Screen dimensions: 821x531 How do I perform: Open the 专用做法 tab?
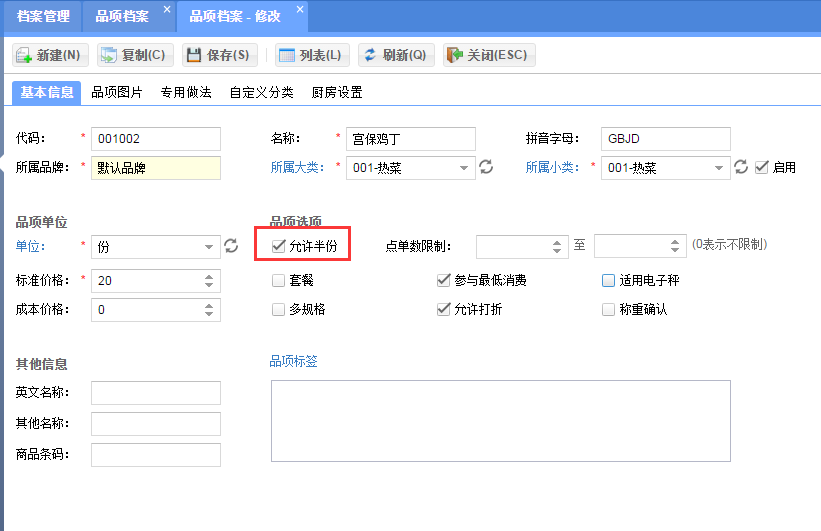pos(186,93)
